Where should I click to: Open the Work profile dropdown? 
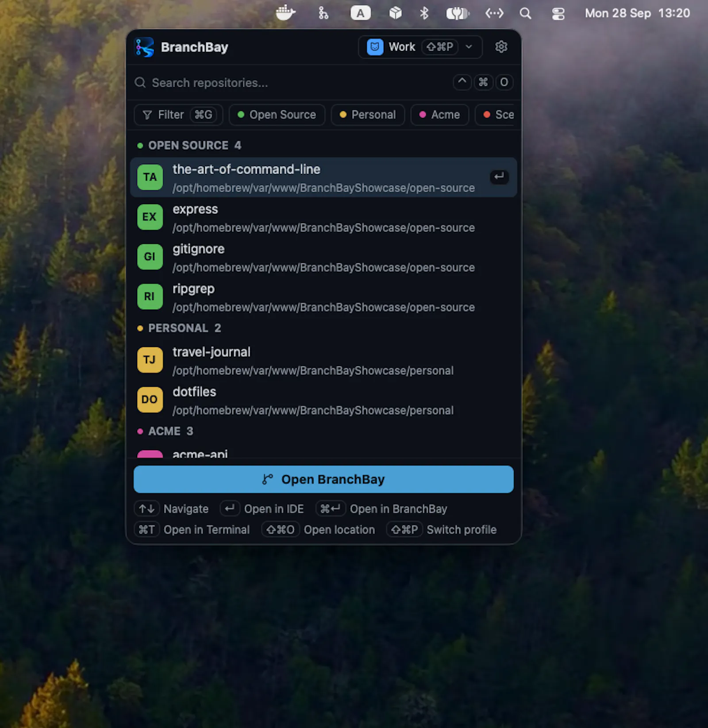tap(420, 47)
